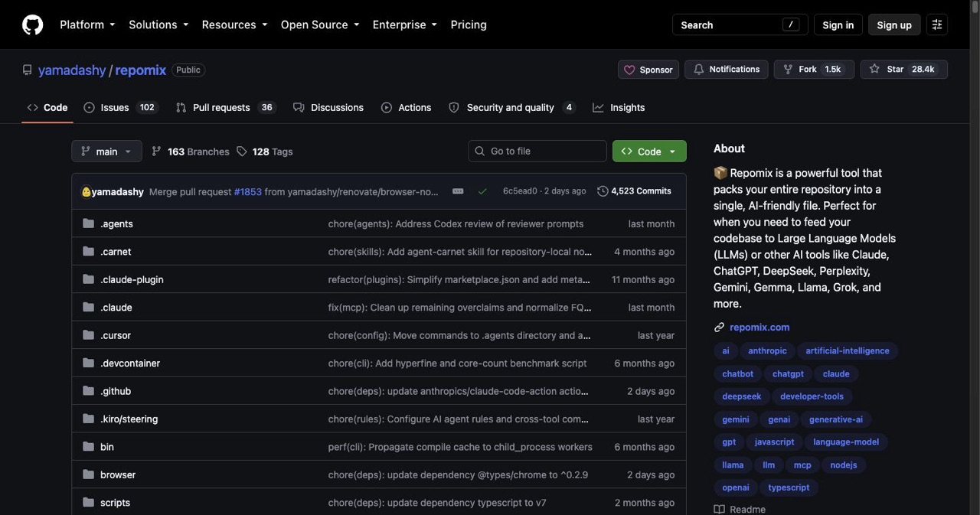The width and height of the screenshot is (980, 515).
Task: Click the fork count 1.5k
Action: tap(833, 70)
